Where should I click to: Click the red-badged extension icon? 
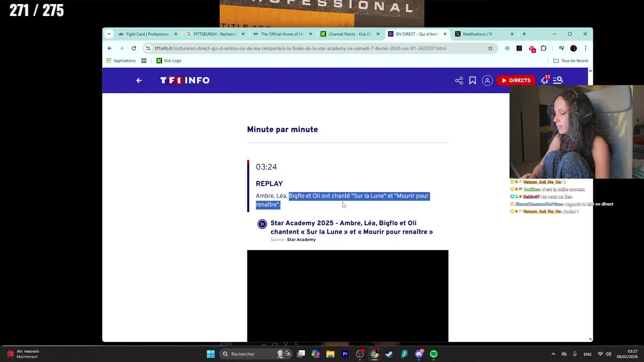[532, 49]
